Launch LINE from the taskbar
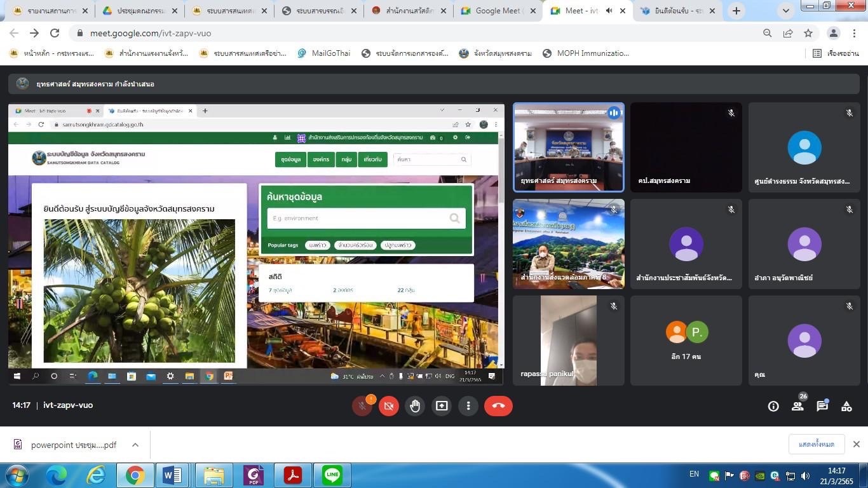868x488 pixels. click(332, 475)
